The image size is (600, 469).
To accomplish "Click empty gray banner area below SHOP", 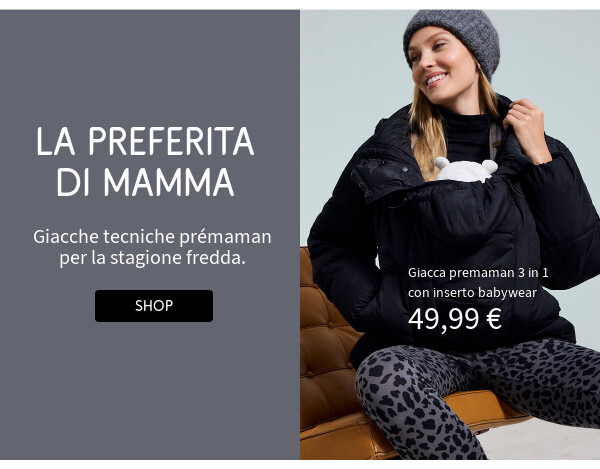I will [153, 390].
